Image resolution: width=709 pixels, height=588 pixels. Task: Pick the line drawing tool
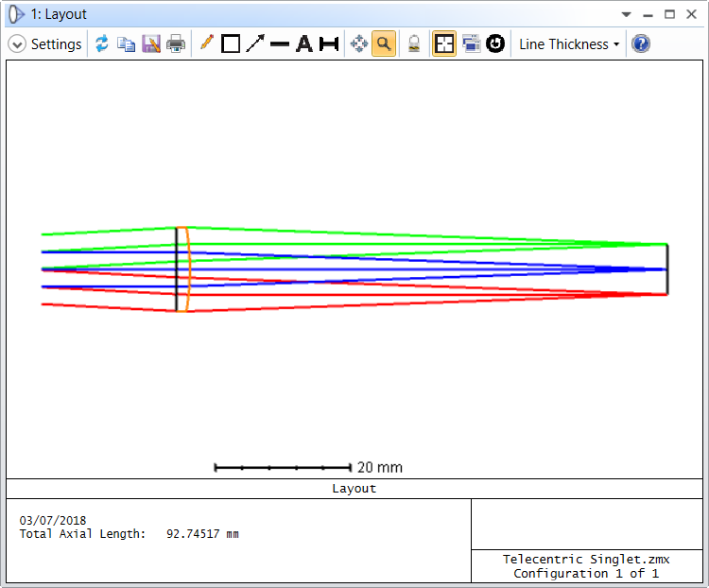pyautogui.click(x=280, y=44)
